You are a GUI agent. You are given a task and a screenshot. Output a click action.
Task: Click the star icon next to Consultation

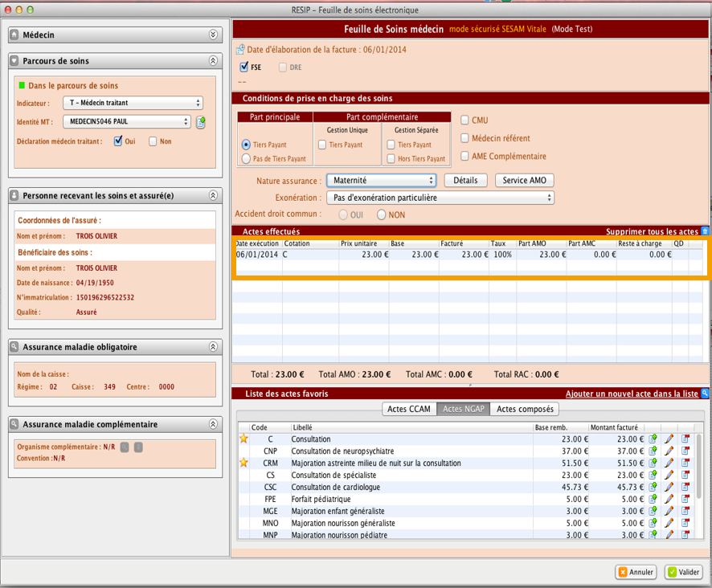[x=243, y=439]
